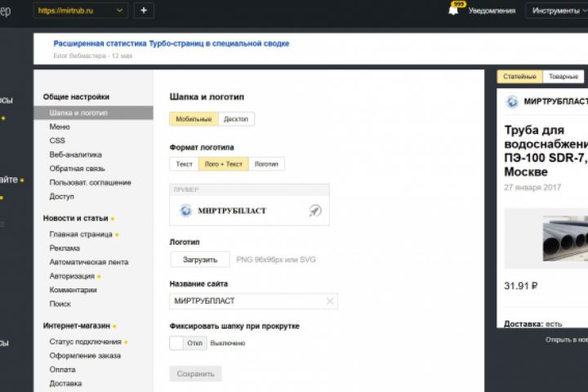
Task: Open the Поиск settings item
Action: click(60, 304)
